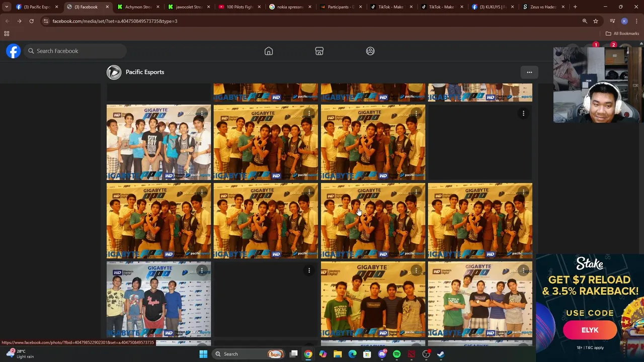
Task: Open the four-person blue backdrop photo
Action: pyautogui.click(x=158, y=299)
